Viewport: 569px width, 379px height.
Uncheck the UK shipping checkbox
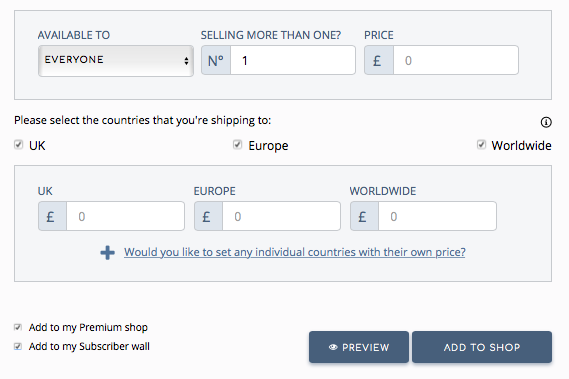(x=19, y=145)
